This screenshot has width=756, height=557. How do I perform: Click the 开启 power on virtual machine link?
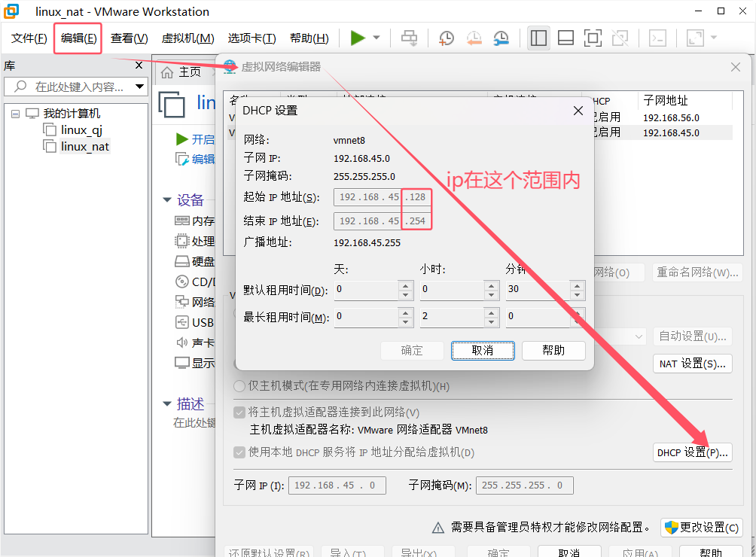point(203,139)
